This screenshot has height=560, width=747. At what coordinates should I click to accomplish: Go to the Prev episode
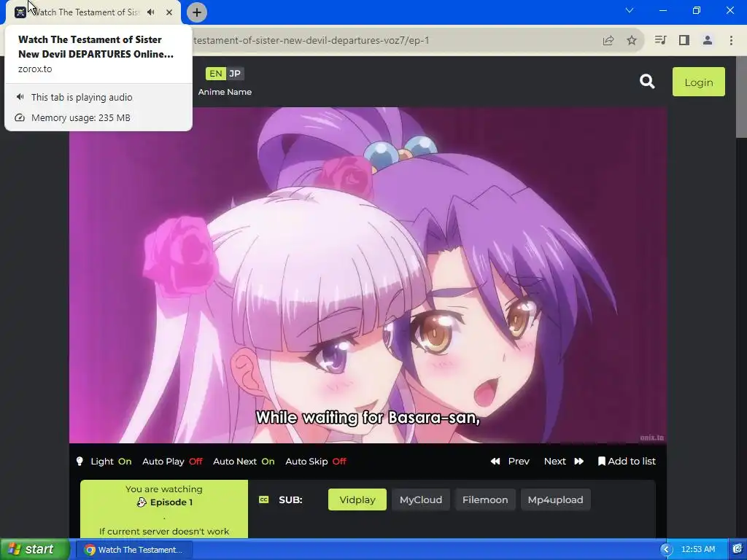coord(510,461)
